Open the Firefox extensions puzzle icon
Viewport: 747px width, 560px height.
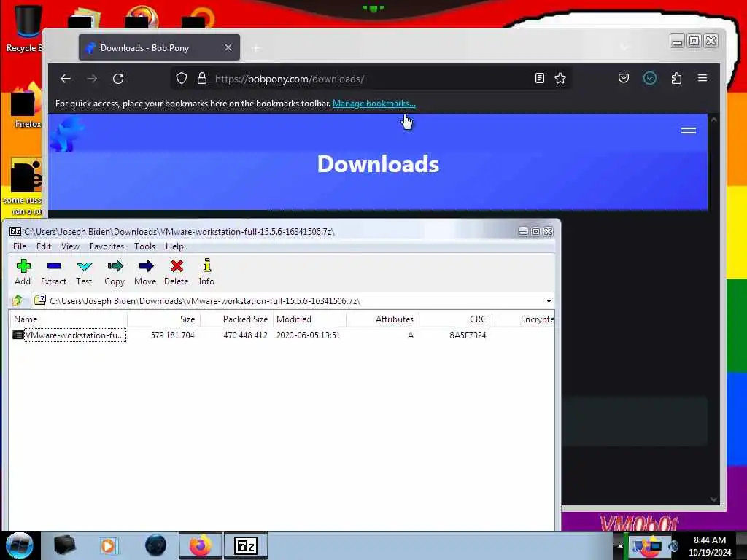click(676, 78)
